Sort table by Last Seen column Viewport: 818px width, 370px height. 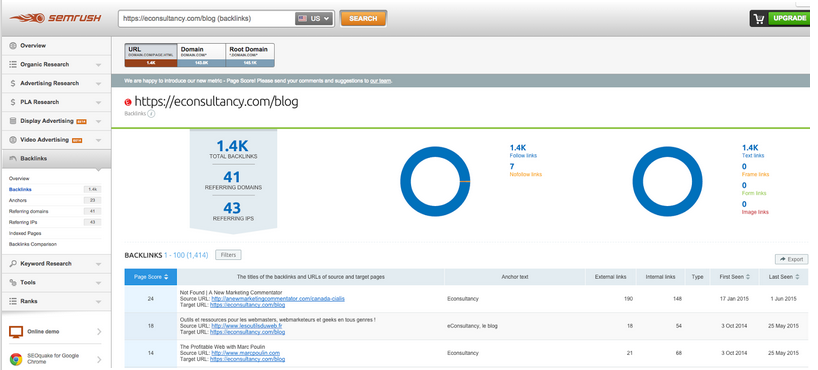tap(784, 277)
